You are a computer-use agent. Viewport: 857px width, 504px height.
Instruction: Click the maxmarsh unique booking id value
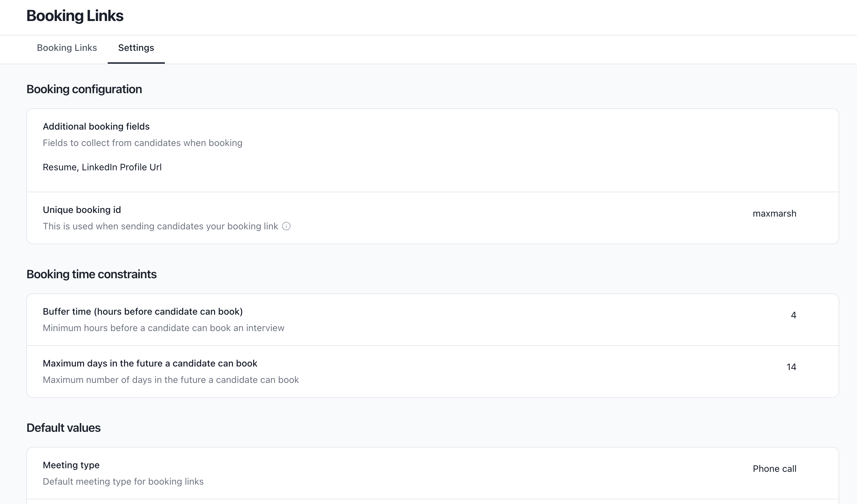click(x=774, y=213)
